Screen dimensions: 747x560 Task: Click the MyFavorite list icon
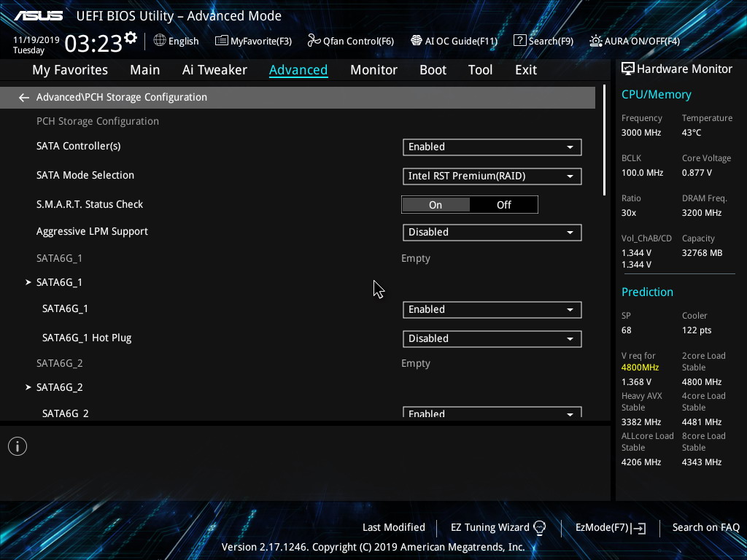point(222,41)
